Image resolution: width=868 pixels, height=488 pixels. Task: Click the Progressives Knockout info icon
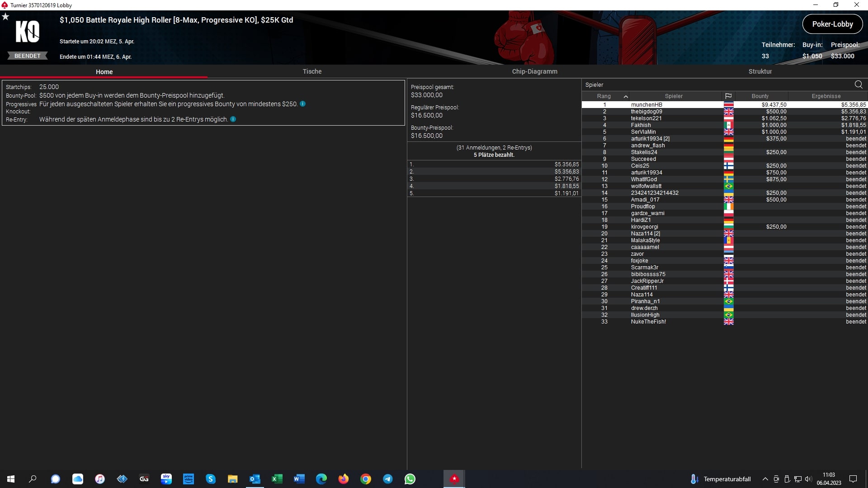303,104
